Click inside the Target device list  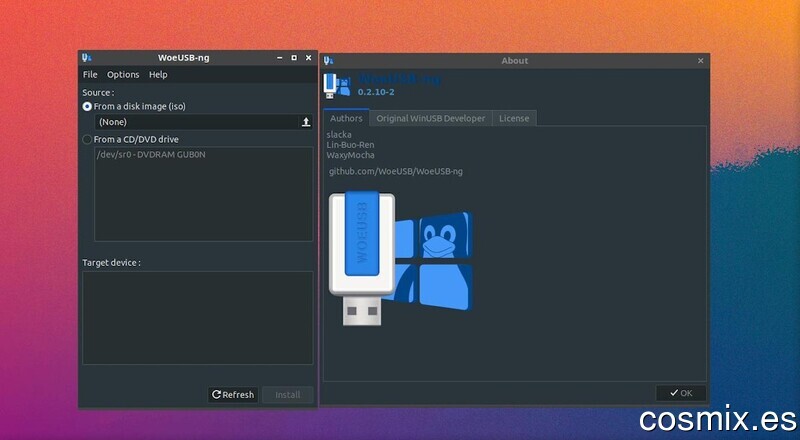tap(198, 317)
